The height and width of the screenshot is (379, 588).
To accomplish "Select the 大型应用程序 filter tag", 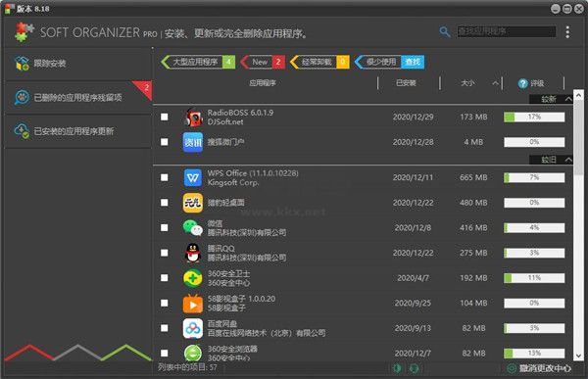I will 198,62.
